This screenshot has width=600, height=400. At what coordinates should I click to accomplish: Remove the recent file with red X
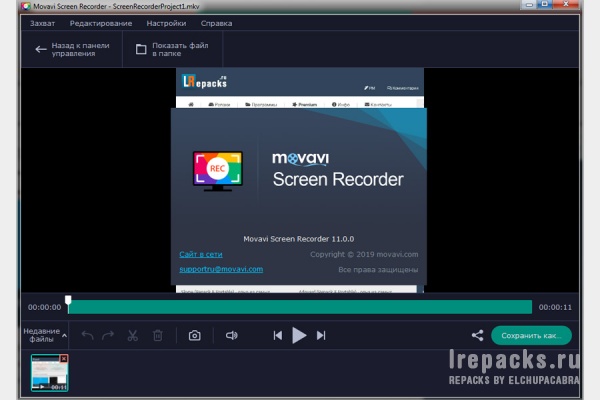[x=64, y=358]
